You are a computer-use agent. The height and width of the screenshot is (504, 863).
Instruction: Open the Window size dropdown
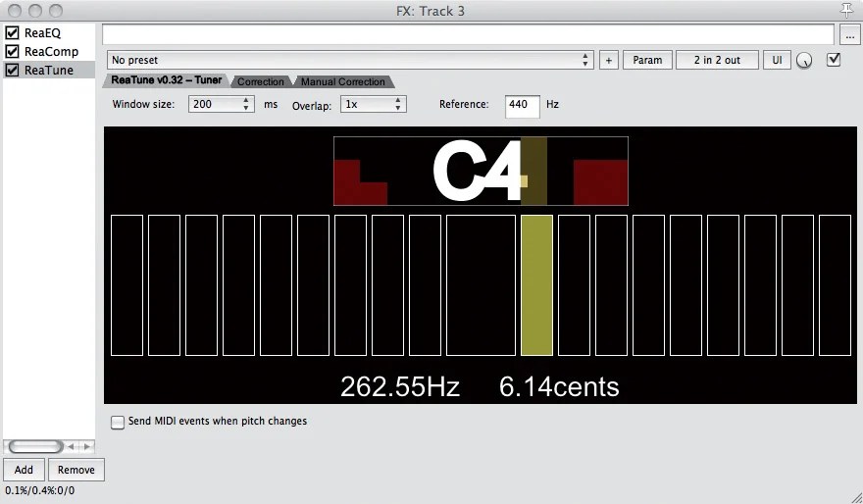click(x=222, y=104)
